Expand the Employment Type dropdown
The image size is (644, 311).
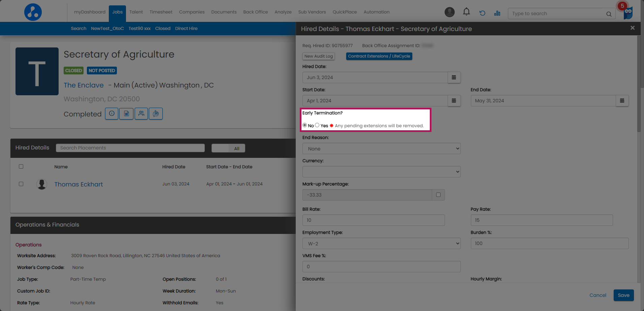[x=381, y=244]
